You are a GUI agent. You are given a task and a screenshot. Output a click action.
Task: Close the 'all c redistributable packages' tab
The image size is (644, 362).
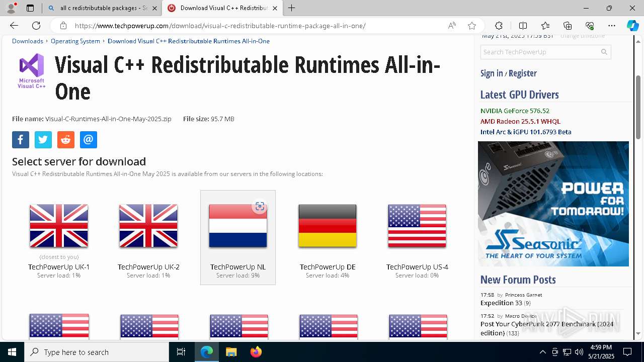pyautogui.click(x=154, y=8)
